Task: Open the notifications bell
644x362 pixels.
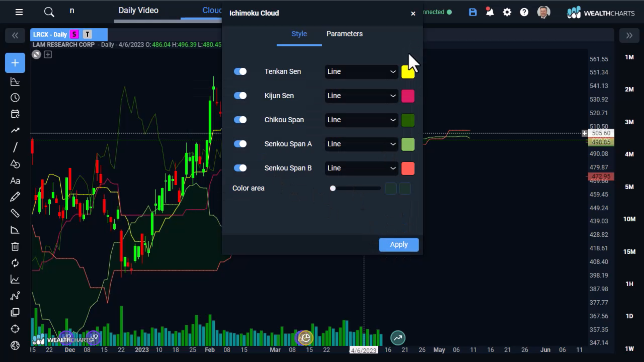Action: [x=490, y=12]
